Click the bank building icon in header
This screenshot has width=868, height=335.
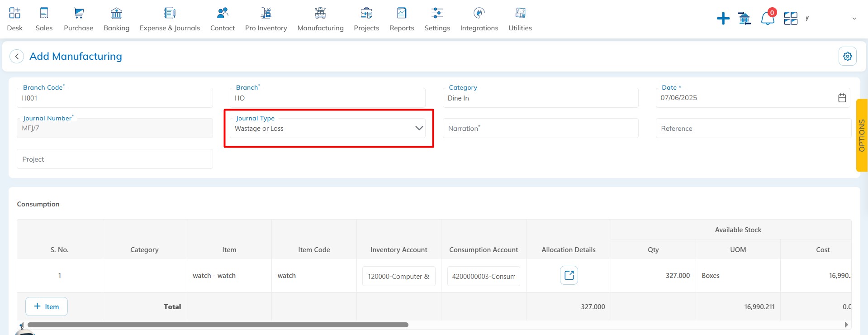click(744, 18)
